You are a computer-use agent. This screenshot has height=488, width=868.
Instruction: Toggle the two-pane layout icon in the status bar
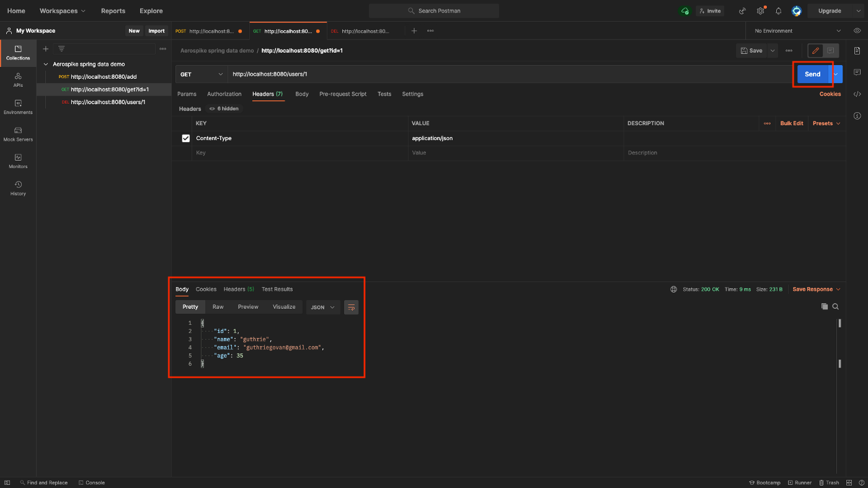(x=849, y=482)
